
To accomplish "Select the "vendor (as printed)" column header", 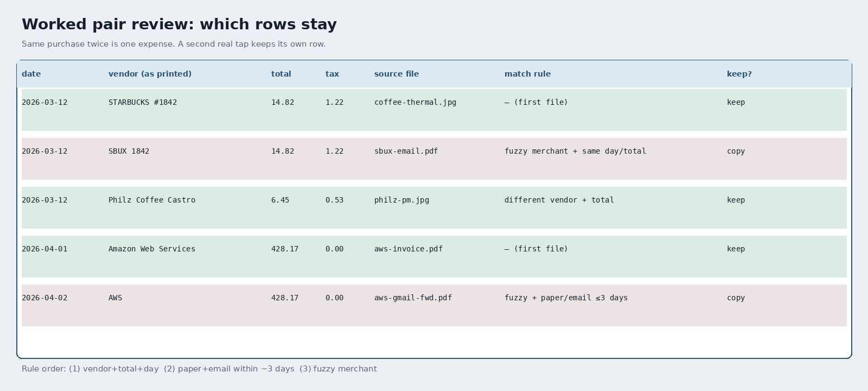I will pyautogui.click(x=150, y=74).
